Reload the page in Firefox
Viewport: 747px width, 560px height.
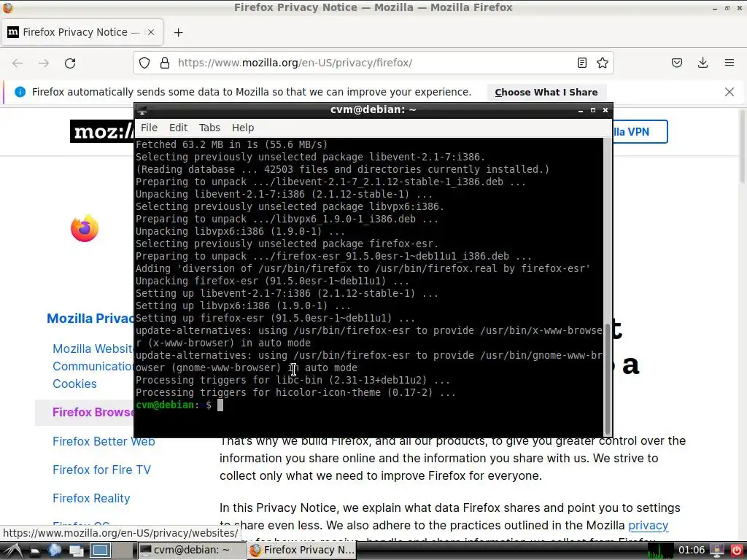tap(70, 63)
